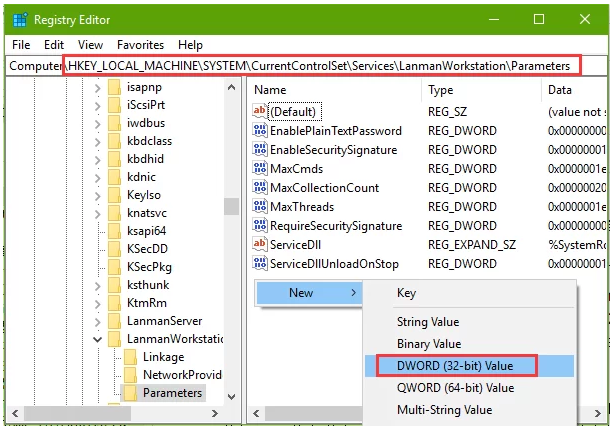Expand the kdnic tree node

coord(97,178)
